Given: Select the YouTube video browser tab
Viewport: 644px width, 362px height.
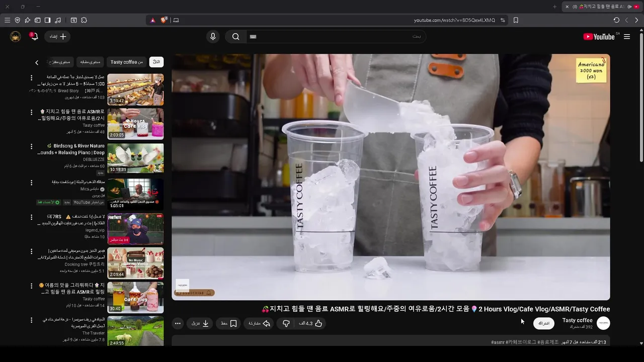Looking at the screenshot, I should click(x=602, y=7).
